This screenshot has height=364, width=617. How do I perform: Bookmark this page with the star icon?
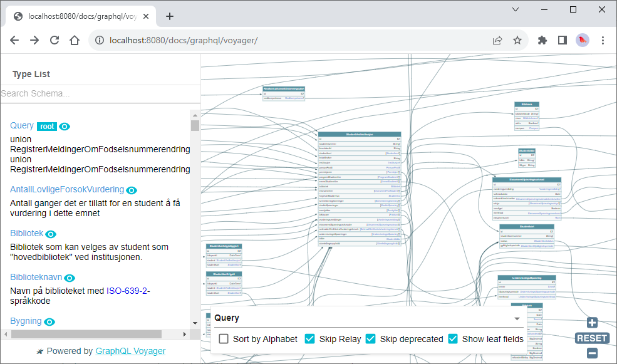click(517, 40)
